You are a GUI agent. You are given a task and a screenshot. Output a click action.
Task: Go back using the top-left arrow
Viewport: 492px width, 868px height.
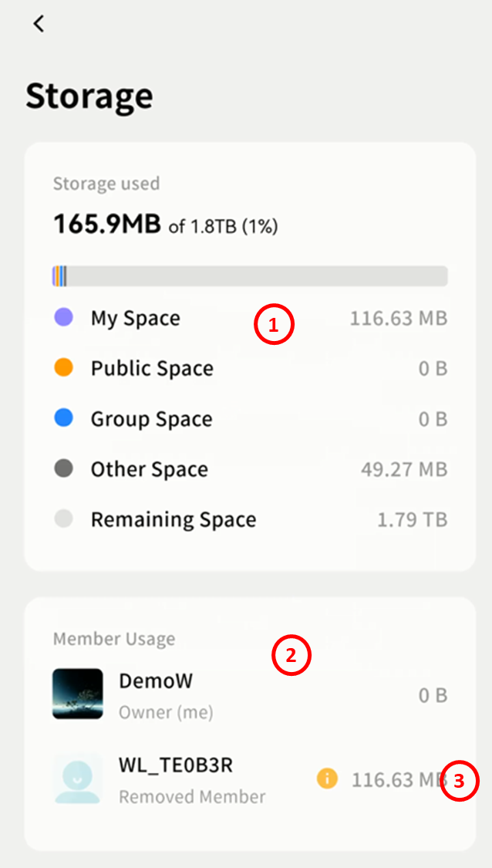coord(39,24)
